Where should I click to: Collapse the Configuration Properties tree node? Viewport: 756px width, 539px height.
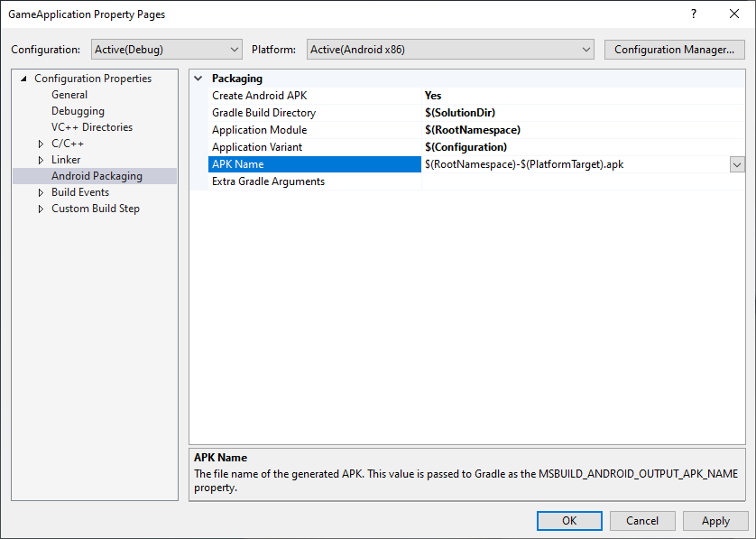tap(23, 79)
